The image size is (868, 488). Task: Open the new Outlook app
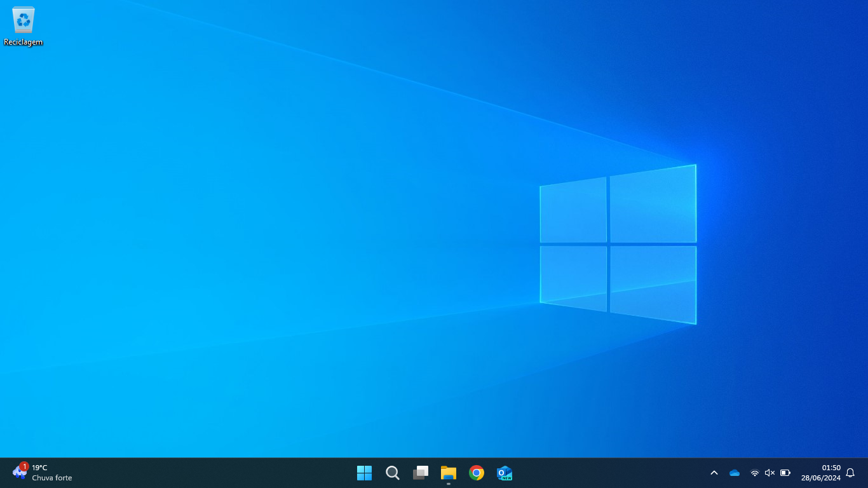[x=505, y=473]
